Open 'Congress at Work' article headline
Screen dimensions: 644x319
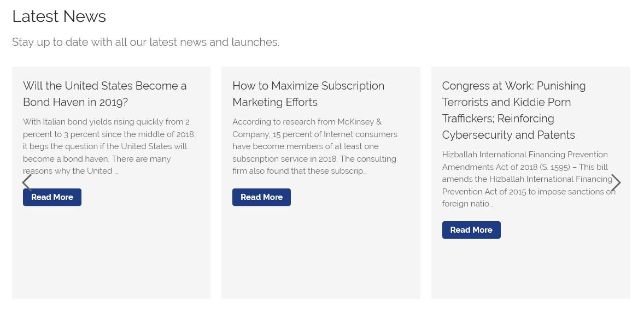[x=514, y=110]
